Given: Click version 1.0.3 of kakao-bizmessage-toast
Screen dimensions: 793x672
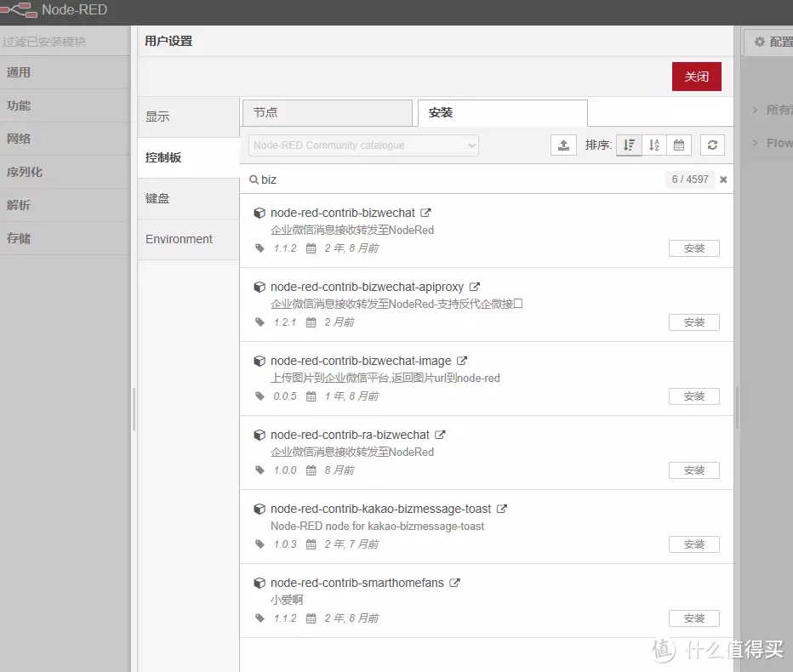Looking at the screenshot, I should pyautogui.click(x=285, y=544).
